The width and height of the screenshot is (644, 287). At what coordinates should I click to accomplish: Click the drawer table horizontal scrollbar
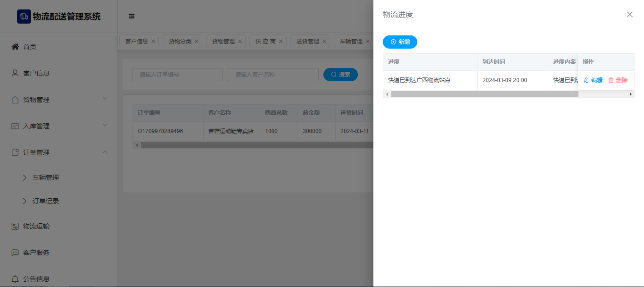click(x=484, y=94)
